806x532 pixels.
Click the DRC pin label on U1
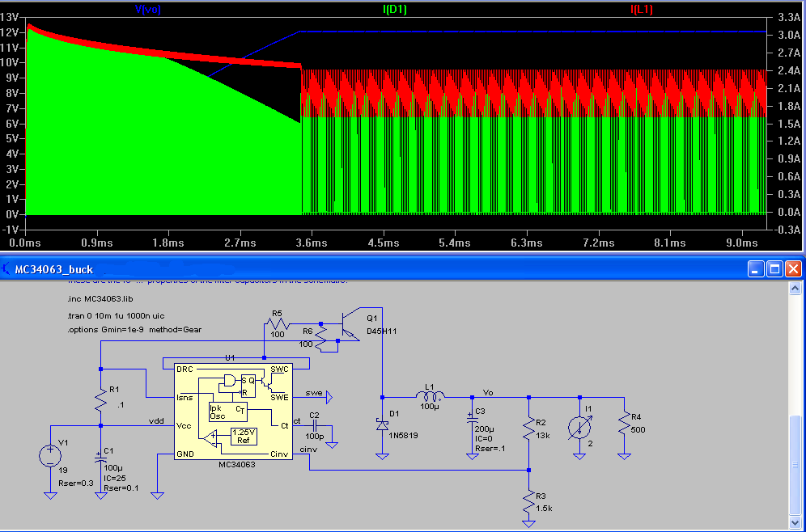coord(184,369)
